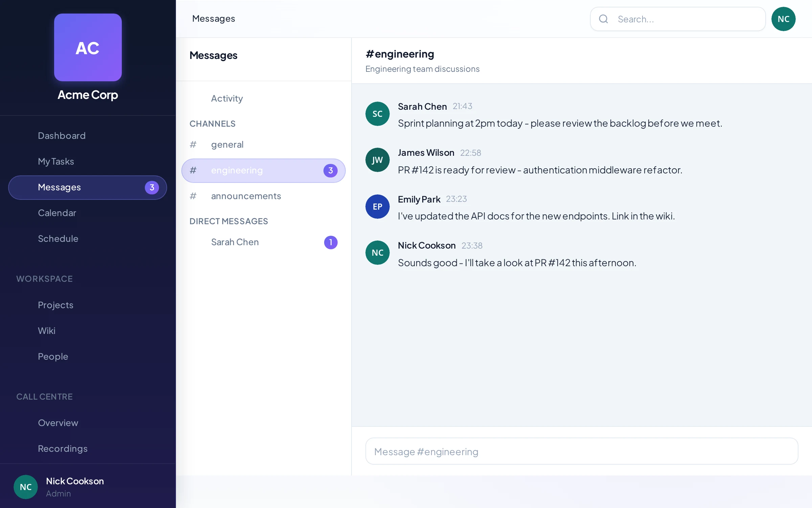
Task: Click the 23:38 timestamp
Action: click(x=472, y=246)
